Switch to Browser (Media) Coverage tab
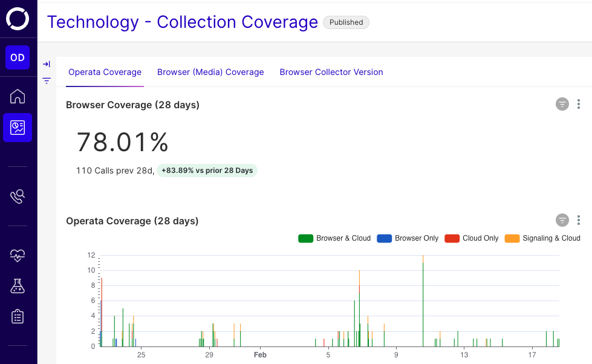Screen dimensions: 592x364 tap(210, 72)
